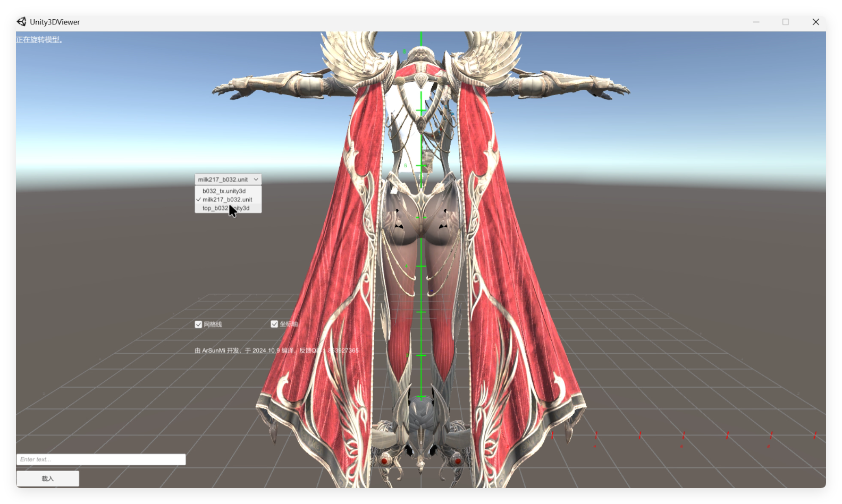This screenshot has width=842, height=504.
Task: Click the dropdown chevron arrow on milk217_b032.unit
Action: pyautogui.click(x=256, y=180)
